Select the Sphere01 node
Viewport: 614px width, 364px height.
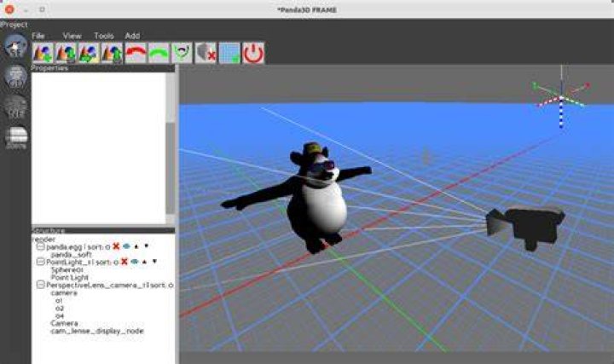click(67, 269)
